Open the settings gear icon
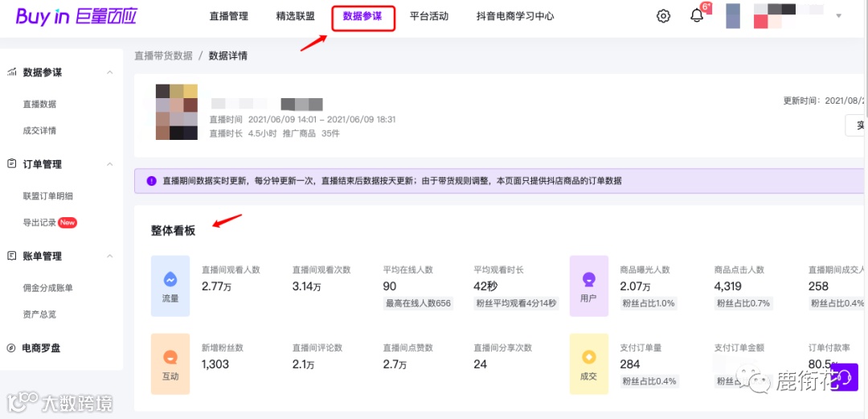 click(x=663, y=16)
